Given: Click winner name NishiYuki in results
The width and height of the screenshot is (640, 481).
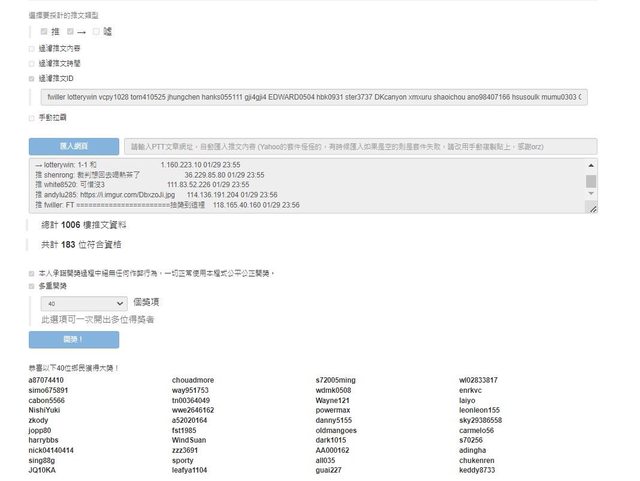Looking at the screenshot, I should tap(45, 410).
